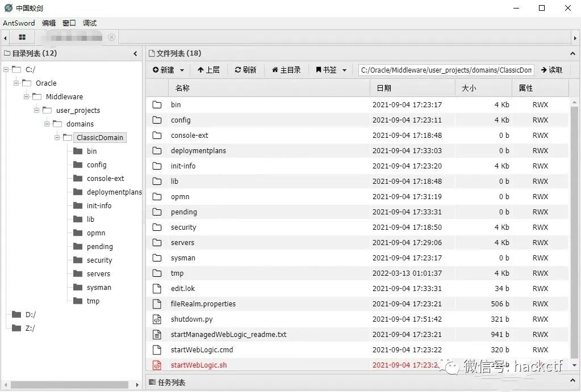Select opmn in the directory tree

[96, 233]
